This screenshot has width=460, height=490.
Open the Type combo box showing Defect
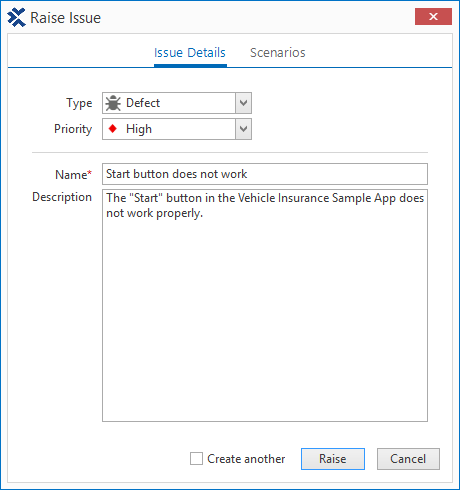tap(177, 103)
